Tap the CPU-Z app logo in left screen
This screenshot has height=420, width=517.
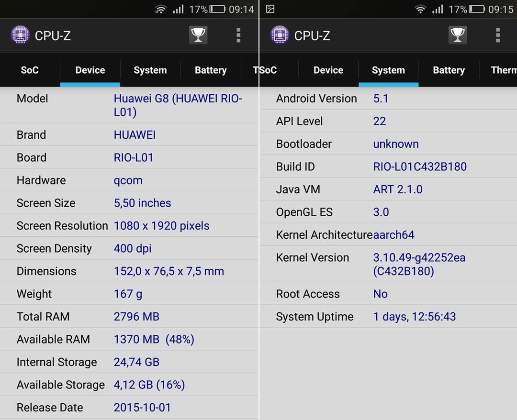[x=20, y=35]
